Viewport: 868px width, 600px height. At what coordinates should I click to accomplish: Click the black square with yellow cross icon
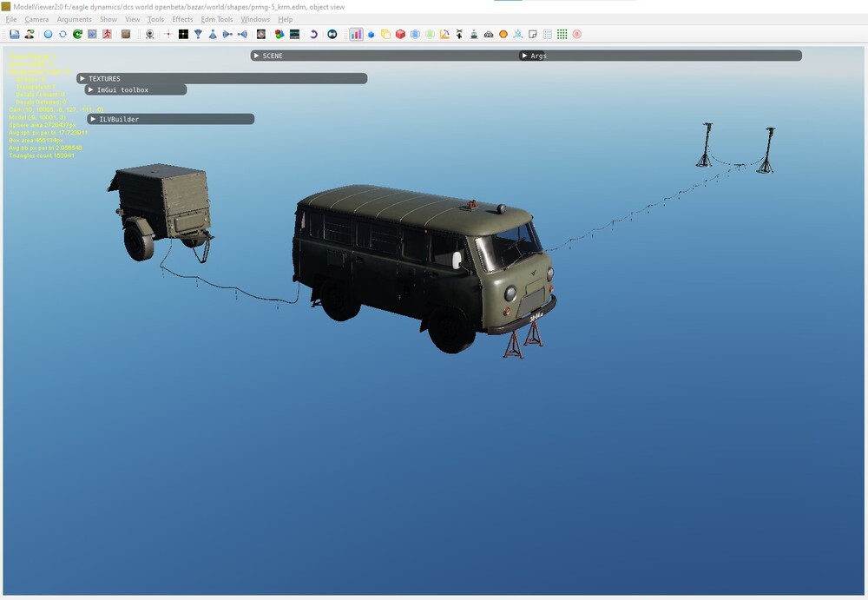183,35
